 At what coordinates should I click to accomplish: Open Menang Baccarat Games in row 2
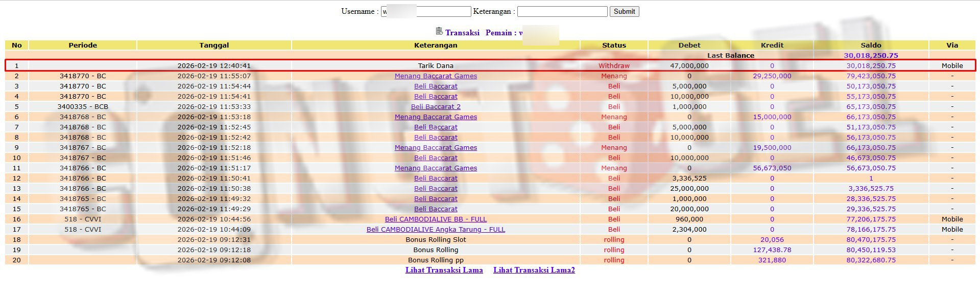(x=436, y=76)
